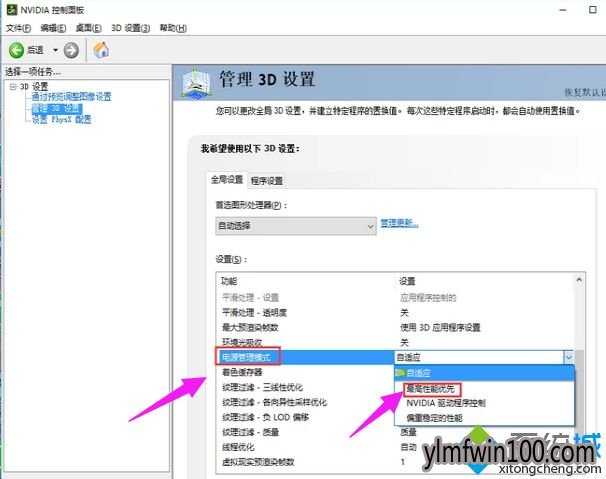Open the 自动选择 graphics processor dropdown
Viewport: 606px width, 479px height.
tap(296, 226)
